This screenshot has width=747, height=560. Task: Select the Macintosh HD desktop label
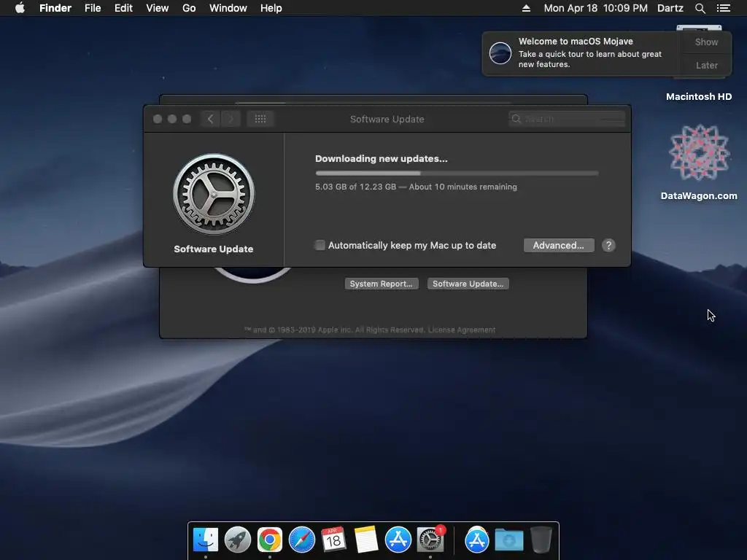tap(698, 97)
